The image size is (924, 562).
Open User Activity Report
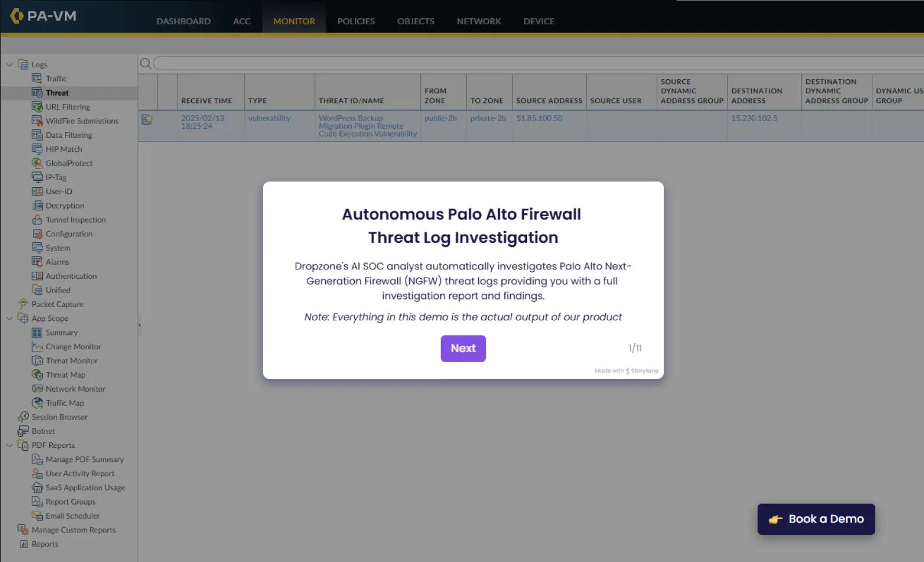80,473
